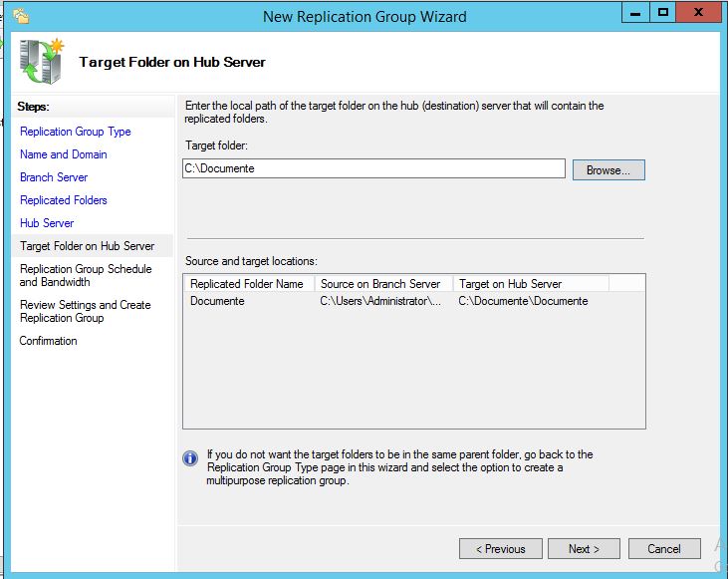
Task: Select the Replicated Folders step
Action: pos(64,200)
